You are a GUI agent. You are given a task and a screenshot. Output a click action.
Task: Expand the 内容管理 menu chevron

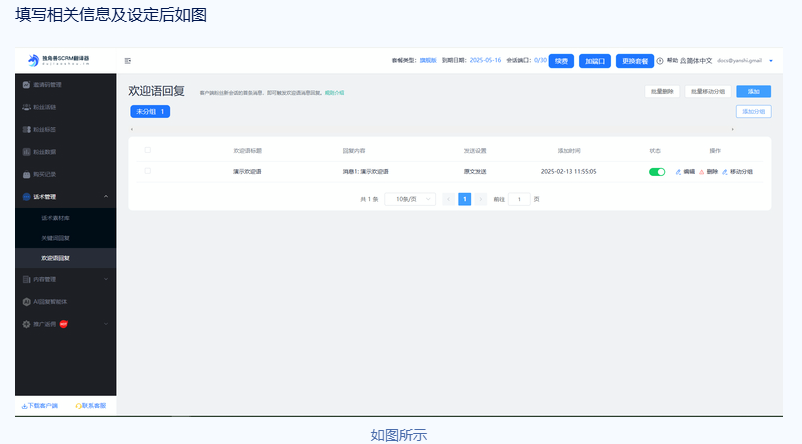[106, 279]
